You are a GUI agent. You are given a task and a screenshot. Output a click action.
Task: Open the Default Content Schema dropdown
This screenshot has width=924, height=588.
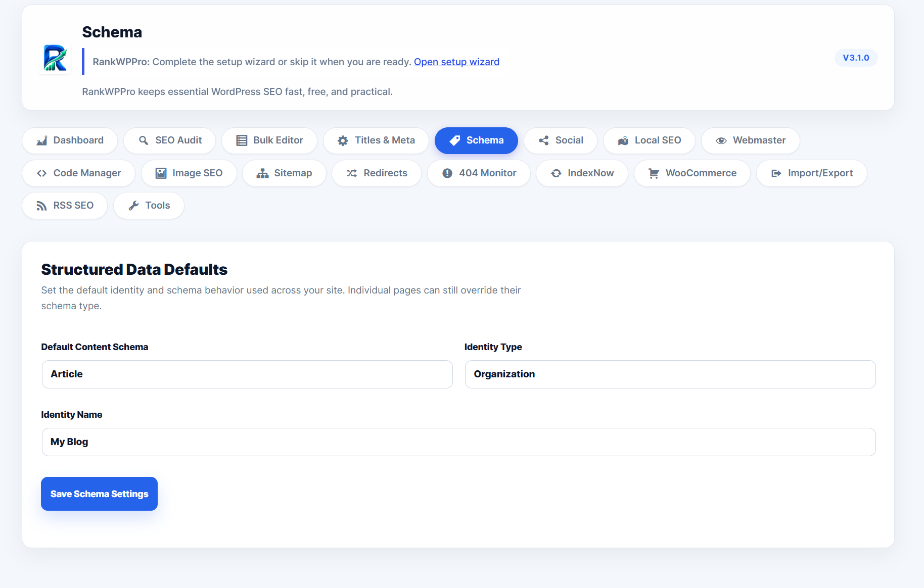[x=247, y=374]
